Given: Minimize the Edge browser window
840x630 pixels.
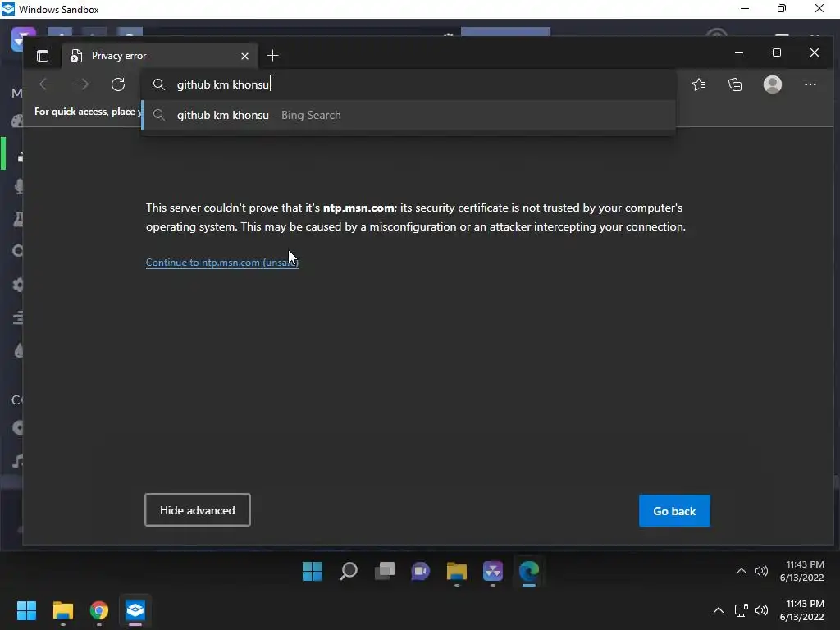Looking at the screenshot, I should coord(739,52).
